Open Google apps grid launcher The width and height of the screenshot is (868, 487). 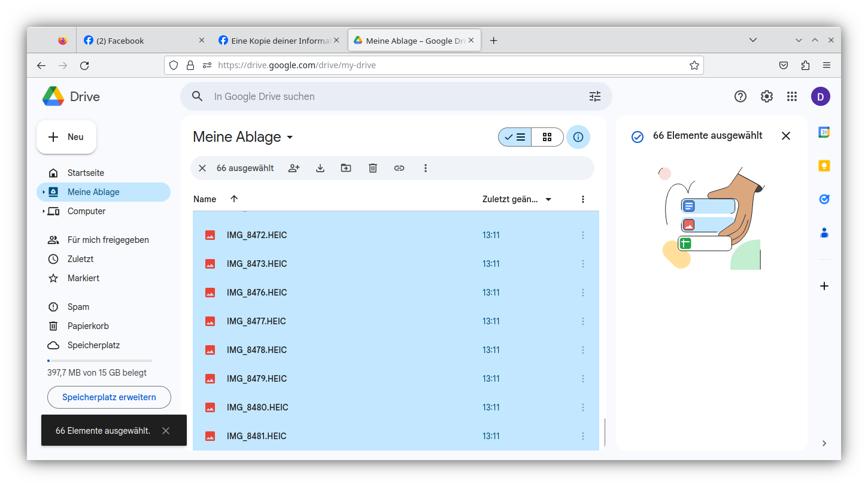pyautogui.click(x=792, y=96)
